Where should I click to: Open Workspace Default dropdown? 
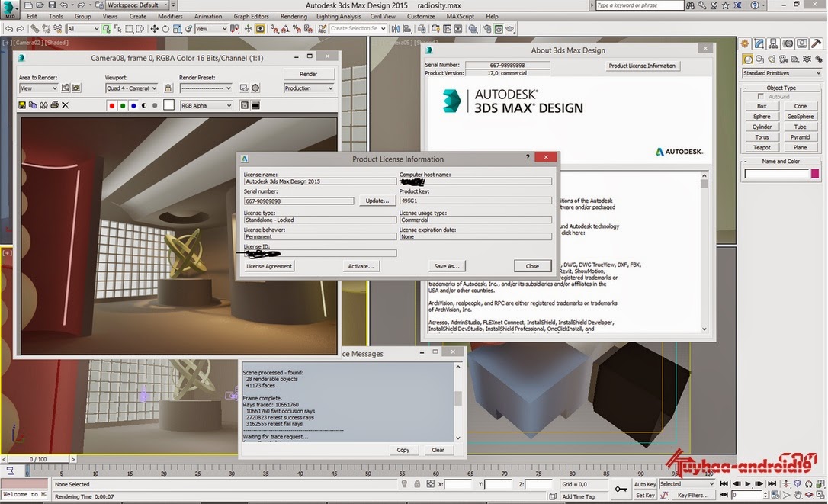click(137, 5)
